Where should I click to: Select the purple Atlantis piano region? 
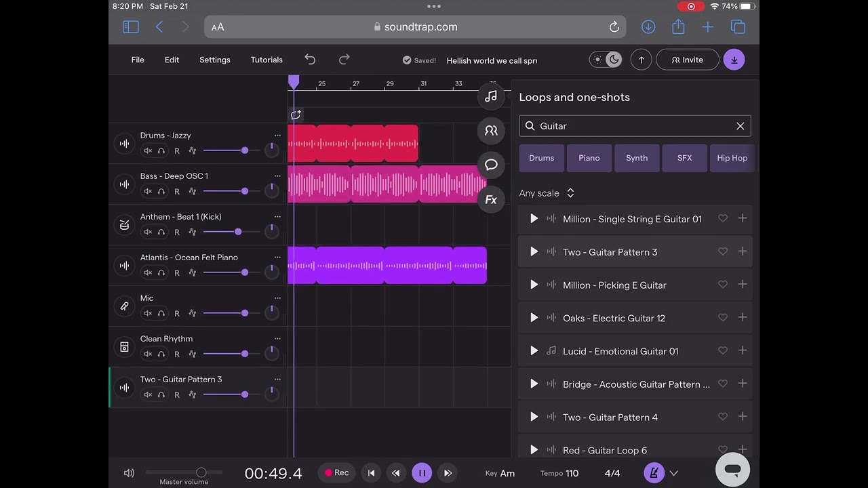click(x=387, y=265)
